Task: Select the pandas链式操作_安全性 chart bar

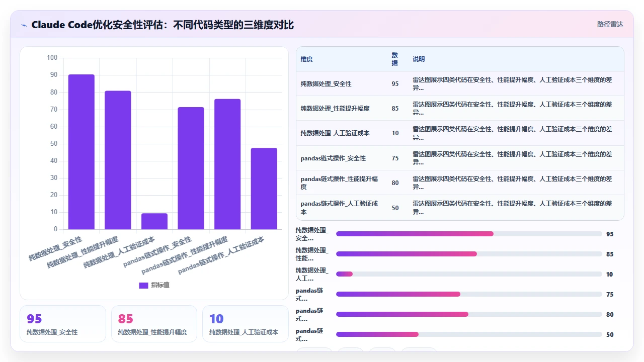Action: tap(191, 168)
